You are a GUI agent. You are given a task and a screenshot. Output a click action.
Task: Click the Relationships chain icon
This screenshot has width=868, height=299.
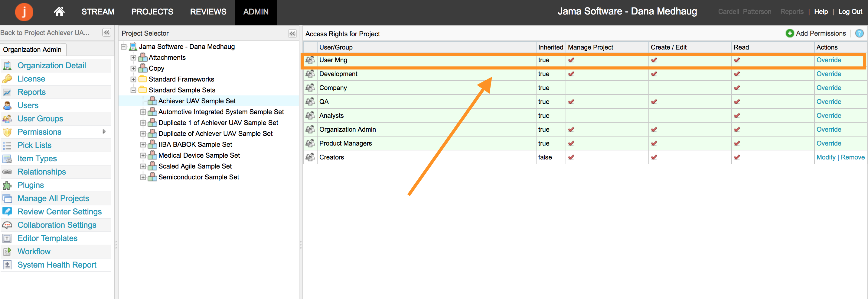[x=7, y=172]
